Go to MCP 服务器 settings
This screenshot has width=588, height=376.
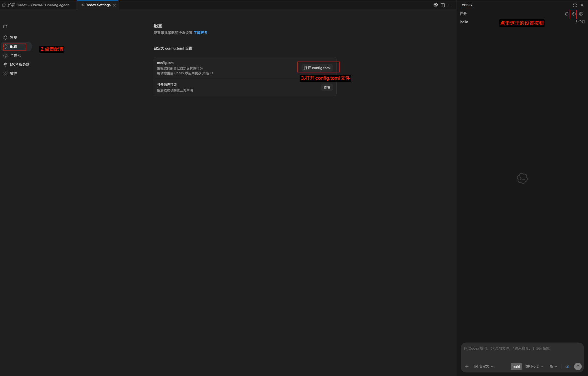click(16, 65)
